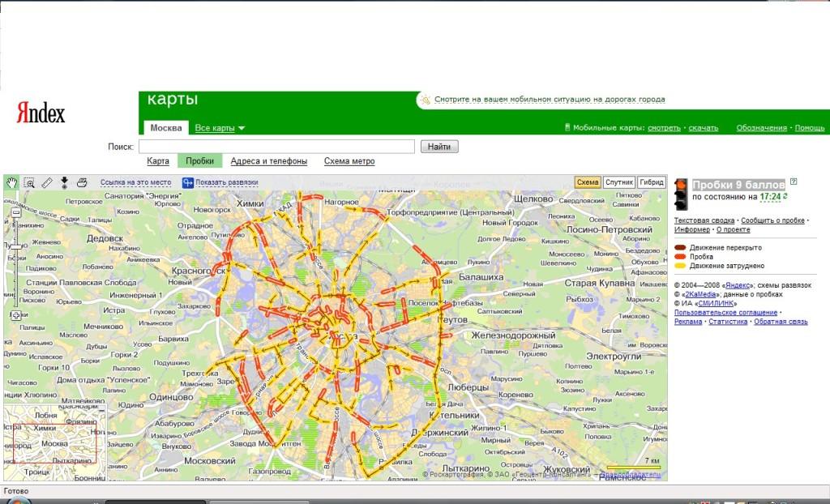Image resolution: width=830 pixels, height=504 pixels.
Task: Focus the Поиск search field
Action: [277, 147]
